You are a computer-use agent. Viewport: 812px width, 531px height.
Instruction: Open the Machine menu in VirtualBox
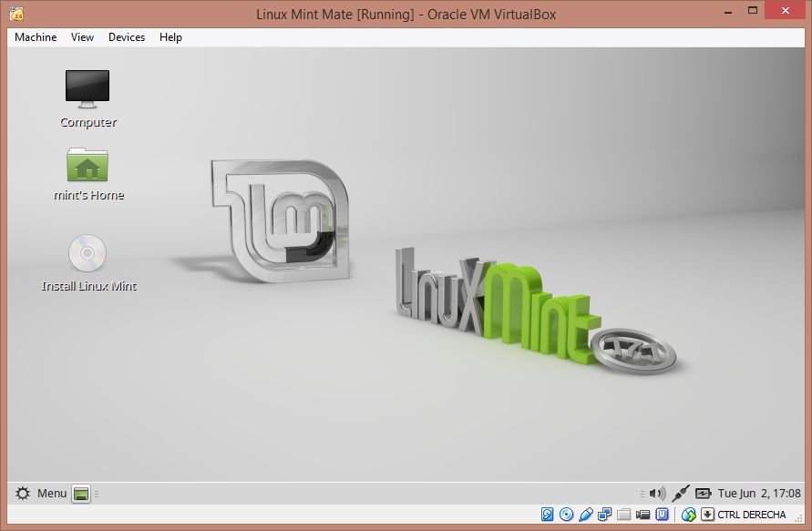36,37
